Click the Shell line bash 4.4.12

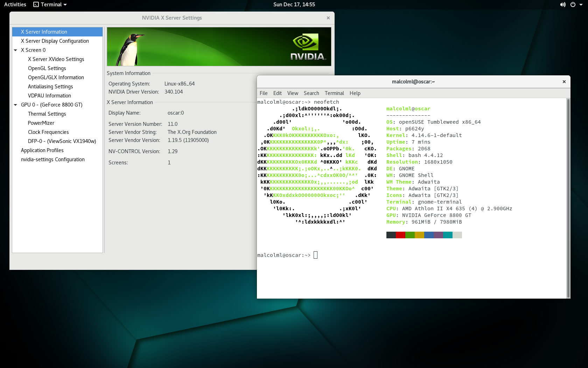pyautogui.click(x=414, y=156)
